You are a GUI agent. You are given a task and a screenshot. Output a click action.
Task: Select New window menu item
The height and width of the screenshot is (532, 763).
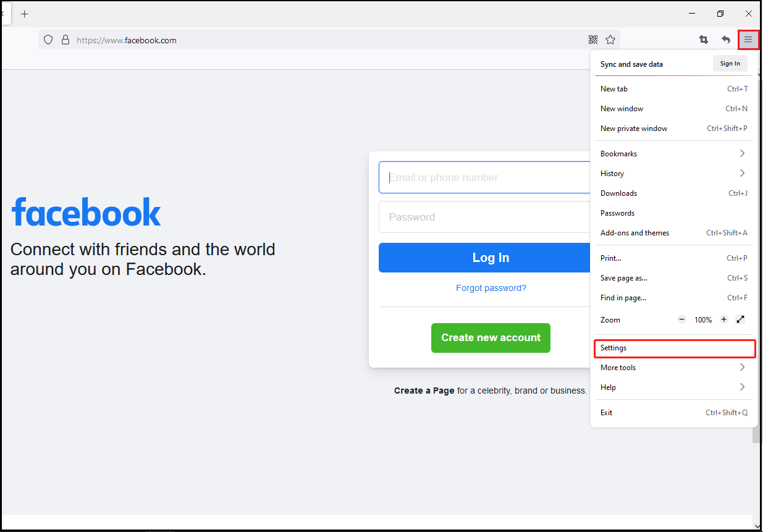coord(674,109)
